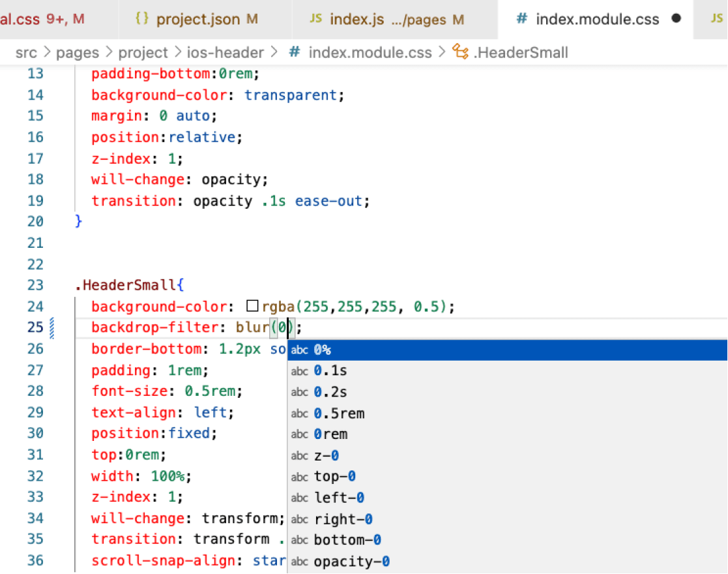Click the unsaved dot on index.module.css tab
728x574 pixels.
pos(676,18)
